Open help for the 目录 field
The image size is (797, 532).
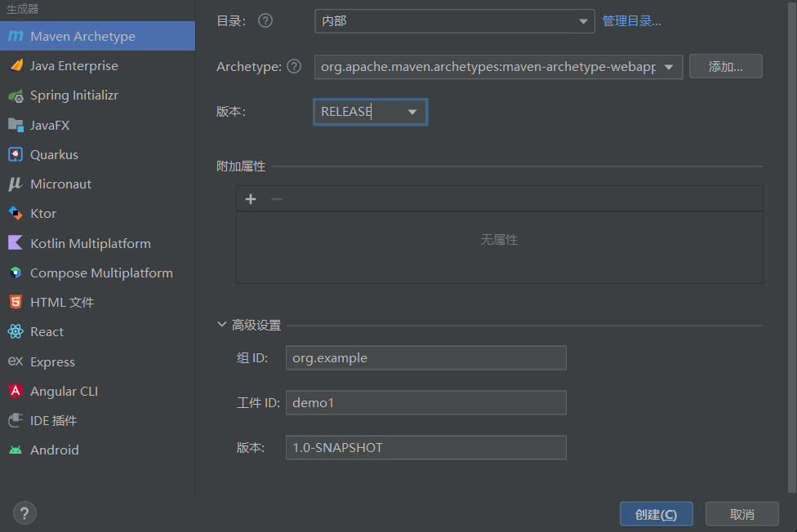tap(265, 21)
